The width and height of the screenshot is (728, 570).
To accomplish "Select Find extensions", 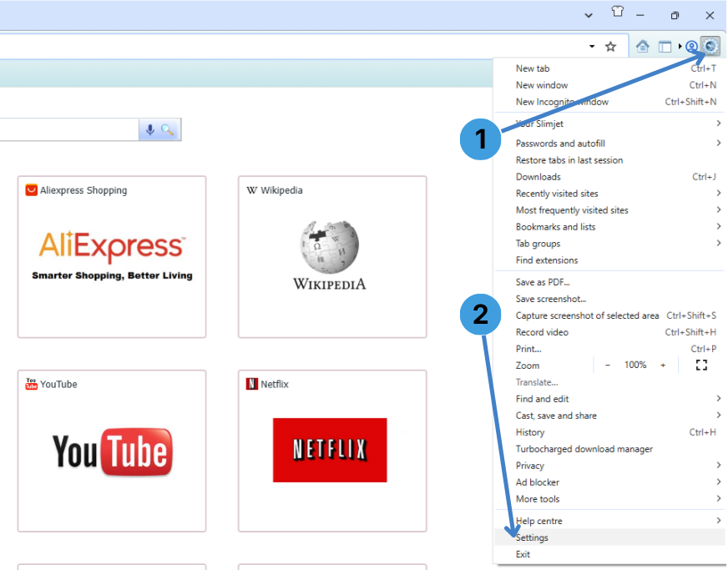I will click(x=609, y=260).
